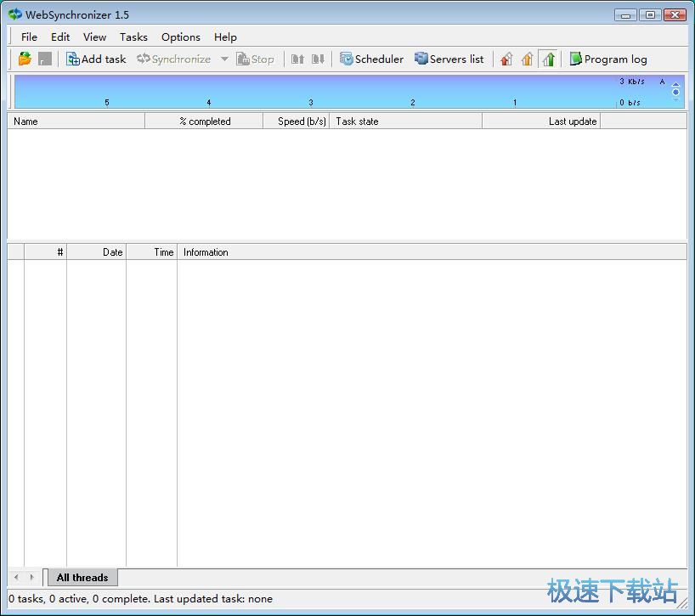695x616 pixels.
Task: Click the Last update column header
Action: [541, 122]
